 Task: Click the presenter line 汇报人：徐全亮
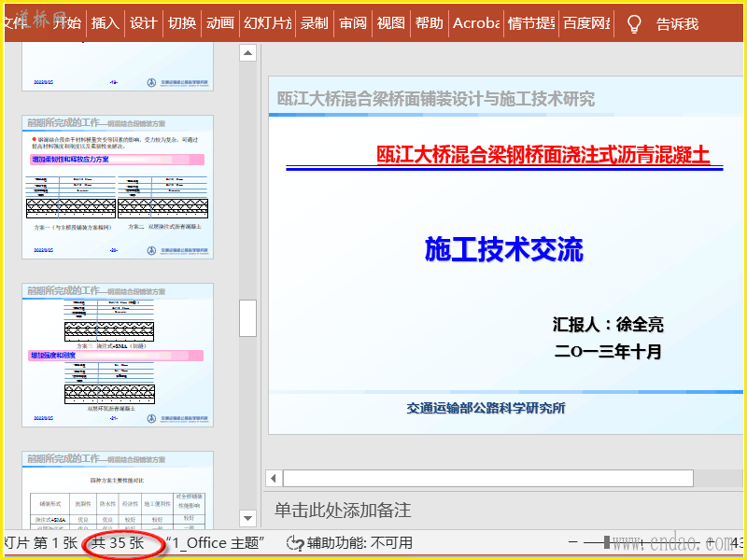[608, 325]
